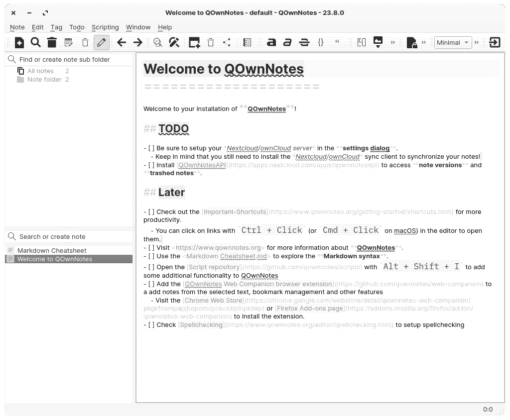Open the Tag menu
This screenshot has width=510, height=420.
coord(56,27)
